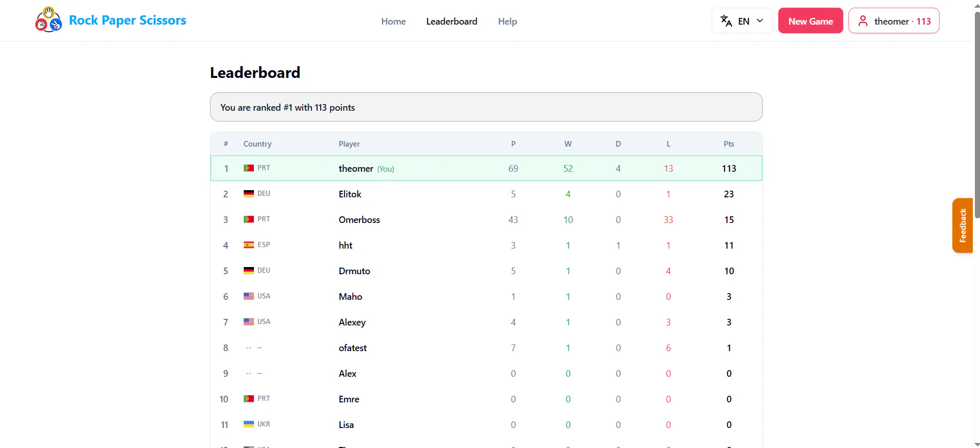Click the scrollbar down arrow

tap(976, 444)
